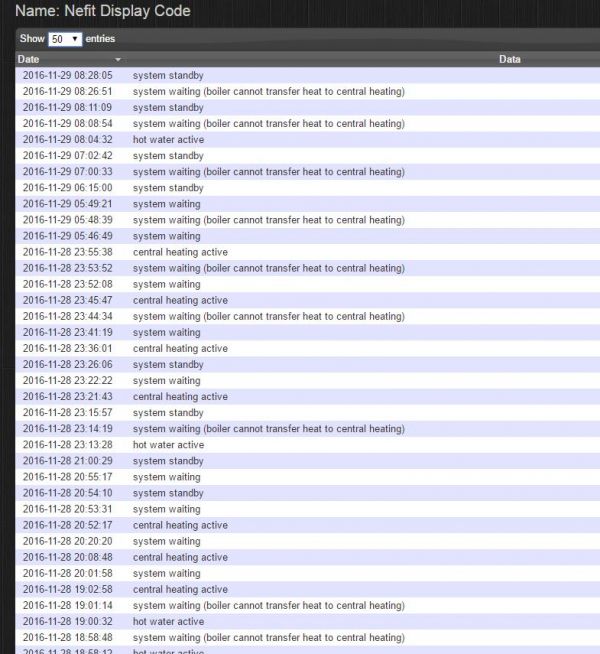Select date 2016-11-29 05:48:39
The image size is (600, 654).
pos(68,220)
